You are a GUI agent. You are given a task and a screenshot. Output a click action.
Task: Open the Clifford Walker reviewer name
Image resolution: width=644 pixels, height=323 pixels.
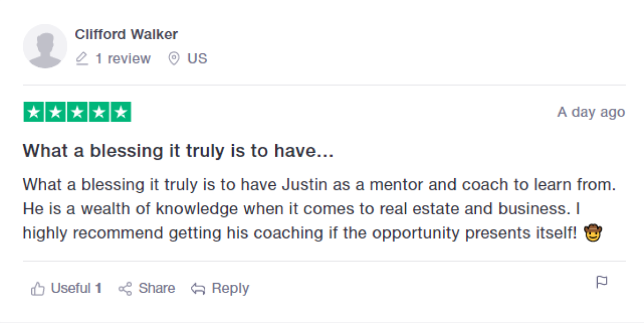(x=126, y=35)
